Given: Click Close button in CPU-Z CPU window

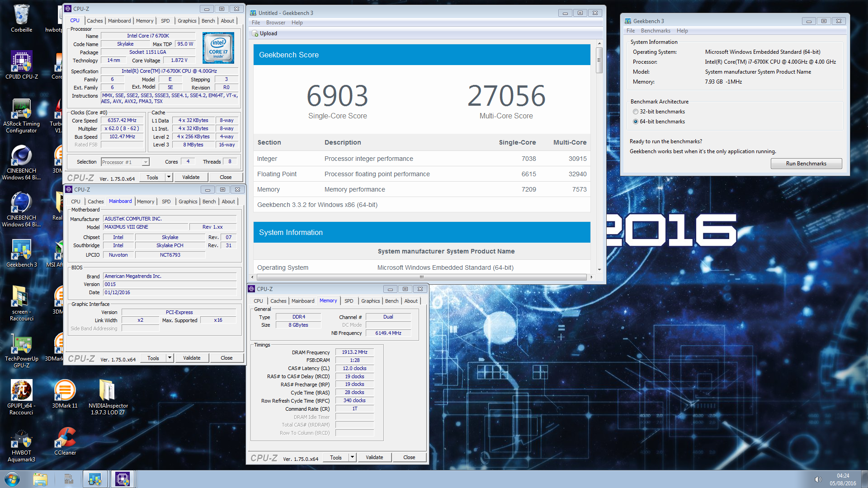Looking at the screenshot, I should click(226, 177).
